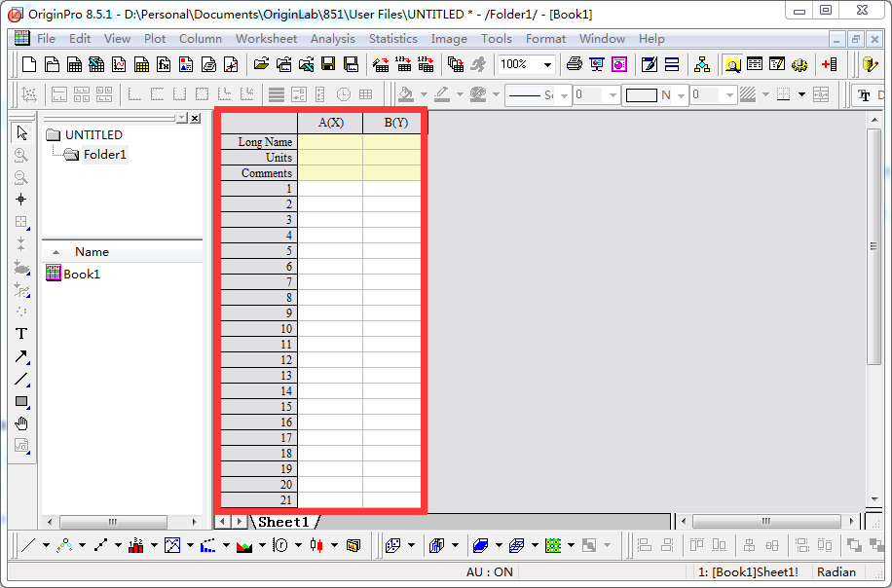892x588 pixels.
Task: Switch to the Sheet1 tab
Action: pyautogui.click(x=284, y=522)
